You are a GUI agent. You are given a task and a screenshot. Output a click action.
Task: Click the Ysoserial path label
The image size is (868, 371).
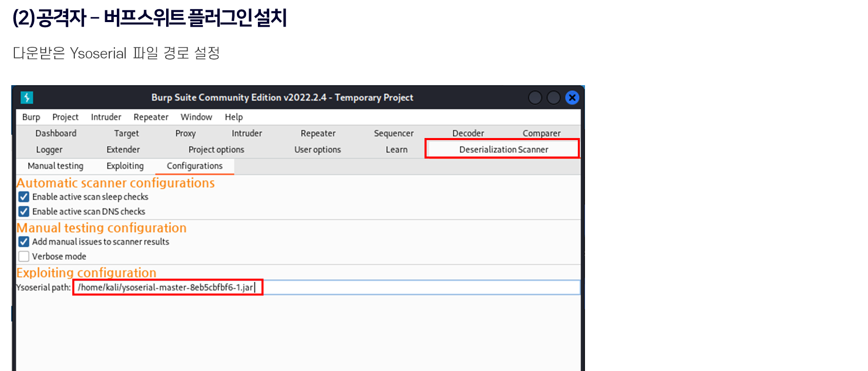[44, 287]
